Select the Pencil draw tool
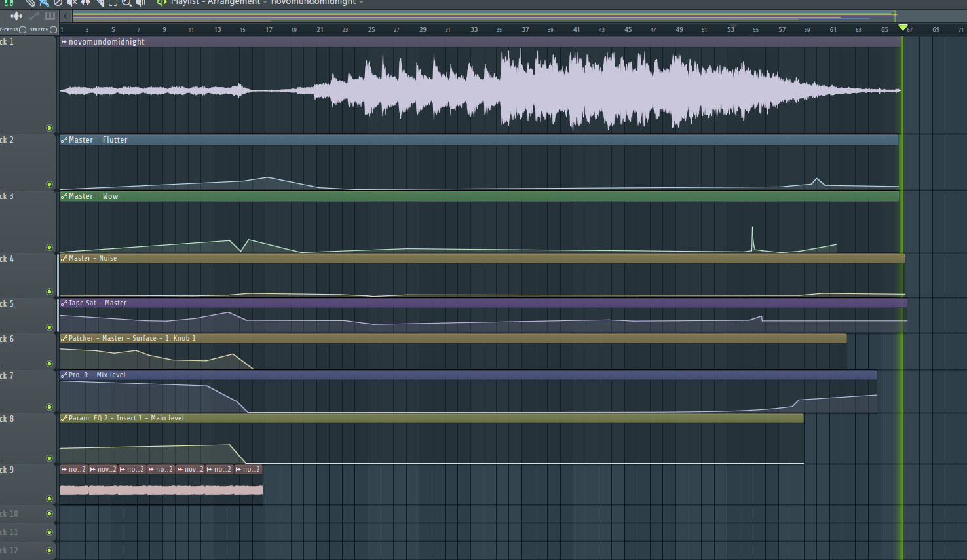 31,3
